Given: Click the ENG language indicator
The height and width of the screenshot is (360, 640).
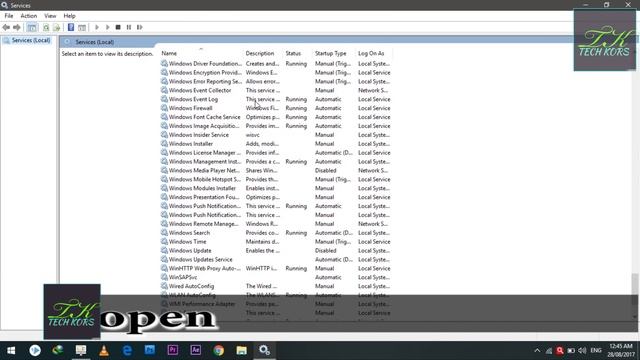Looking at the screenshot, I should pyautogui.click(x=596, y=351).
